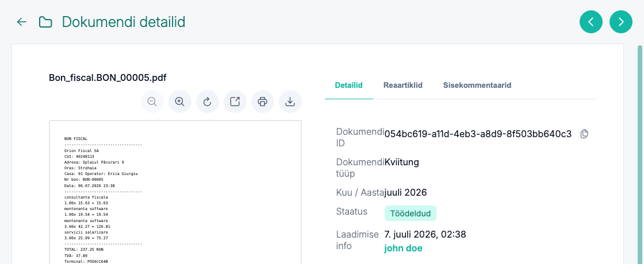Go to the next document with the round chevron
The width and height of the screenshot is (644, 264).
point(621,22)
